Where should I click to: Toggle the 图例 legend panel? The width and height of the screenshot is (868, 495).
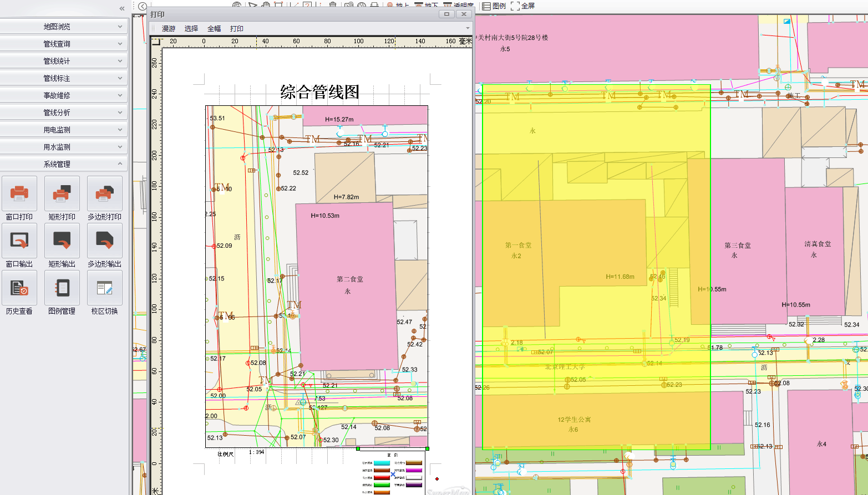(494, 6)
